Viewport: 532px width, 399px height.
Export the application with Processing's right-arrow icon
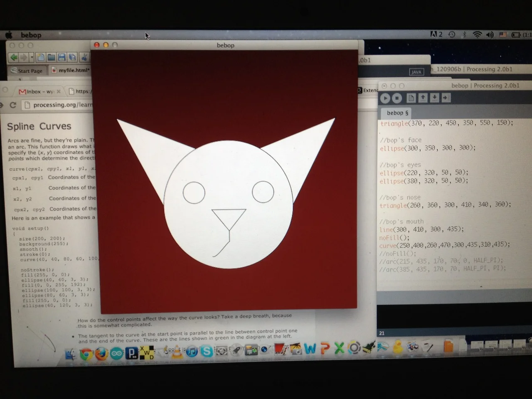(446, 98)
